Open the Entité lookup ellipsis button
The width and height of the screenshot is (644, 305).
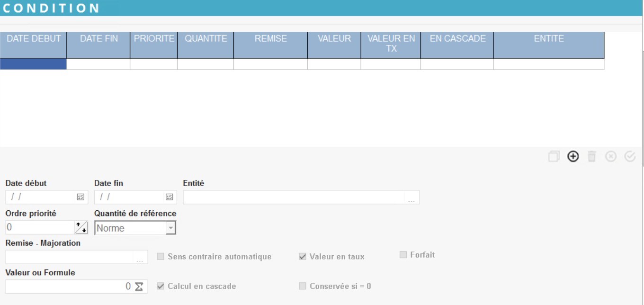tap(411, 198)
